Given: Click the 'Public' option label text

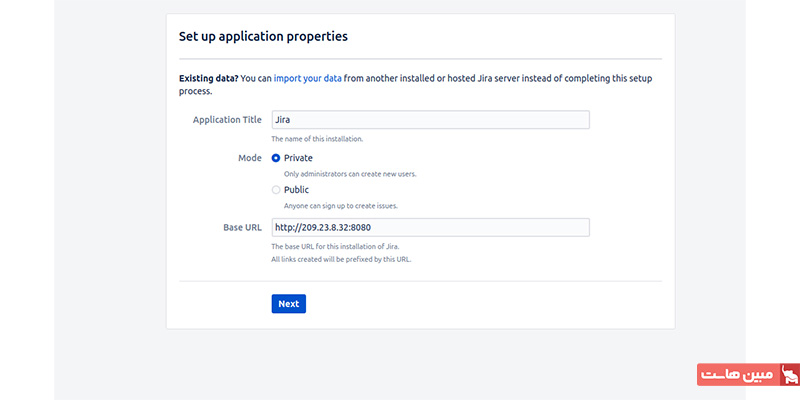Looking at the screenshot, I should (296, 190).
